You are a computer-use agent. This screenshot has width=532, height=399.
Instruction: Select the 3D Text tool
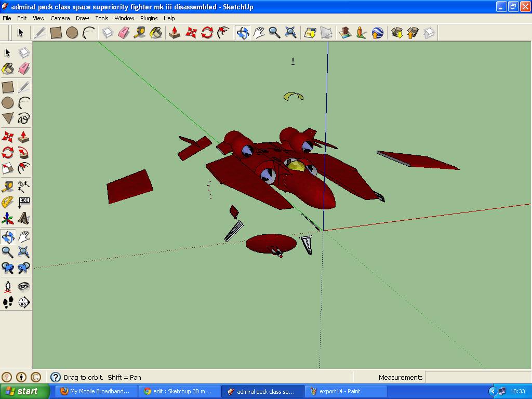point(24,219)
